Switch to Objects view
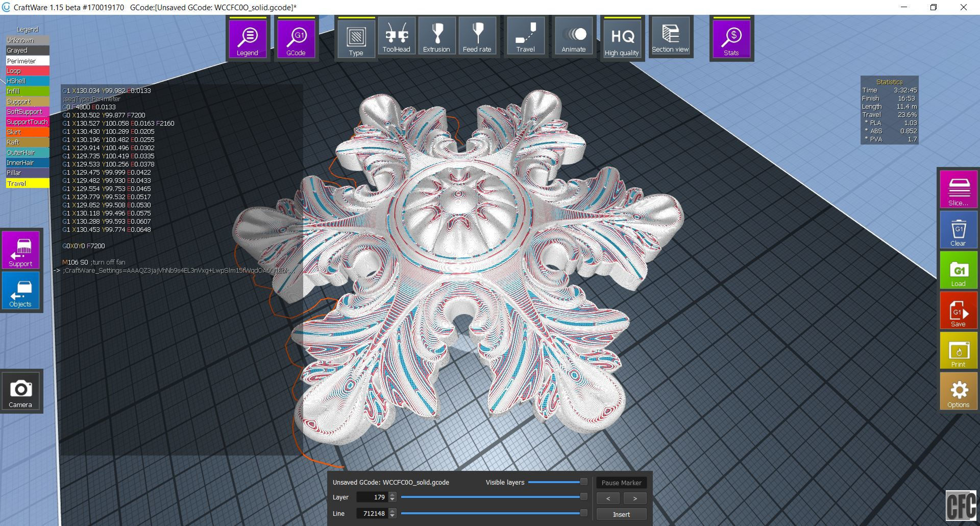 [x=20, y=290]
